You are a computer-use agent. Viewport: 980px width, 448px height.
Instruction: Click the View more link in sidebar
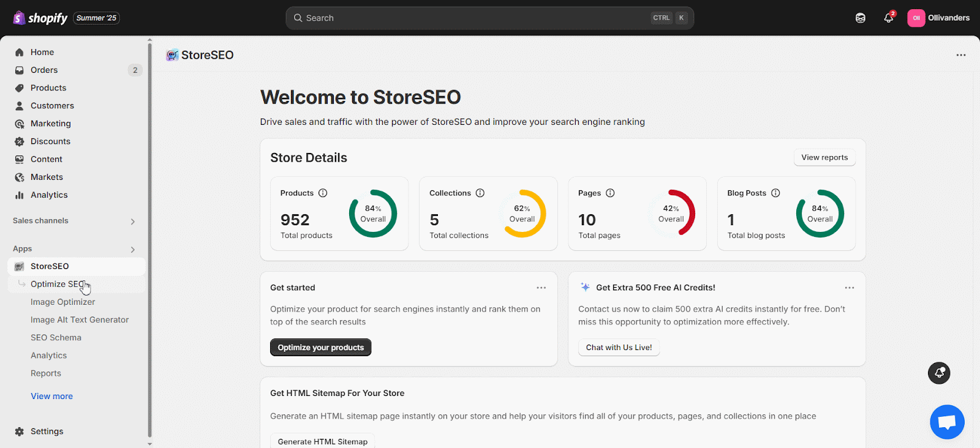click(x=52, y=396)
